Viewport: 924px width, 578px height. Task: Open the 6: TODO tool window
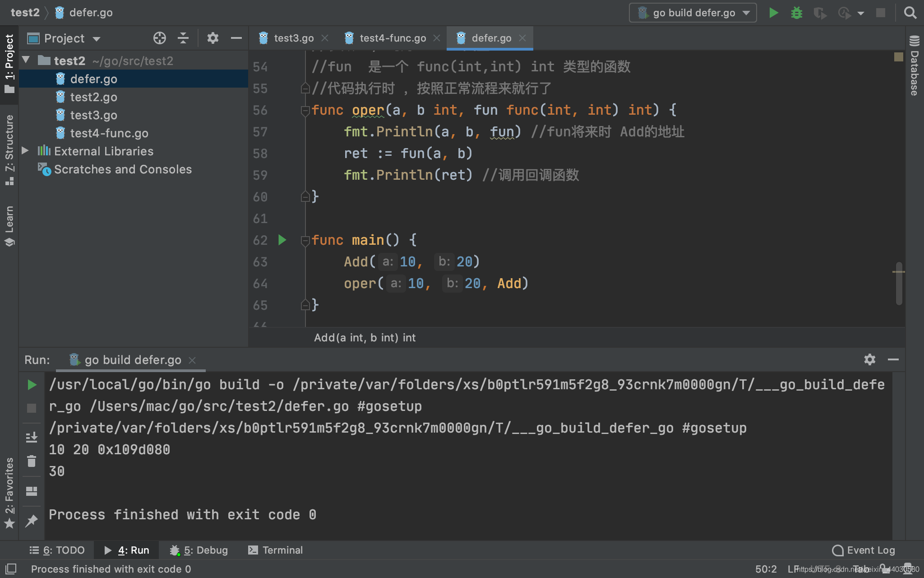click(x=57, y=550)
